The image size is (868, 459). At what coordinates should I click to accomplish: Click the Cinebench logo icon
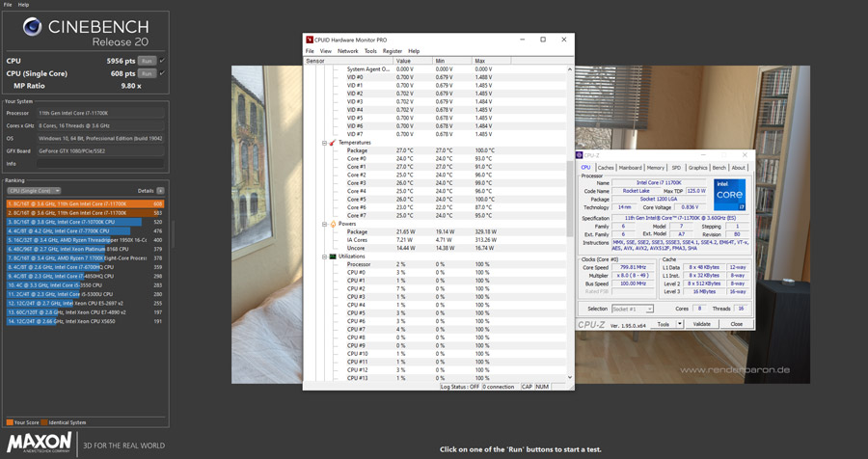32,27
